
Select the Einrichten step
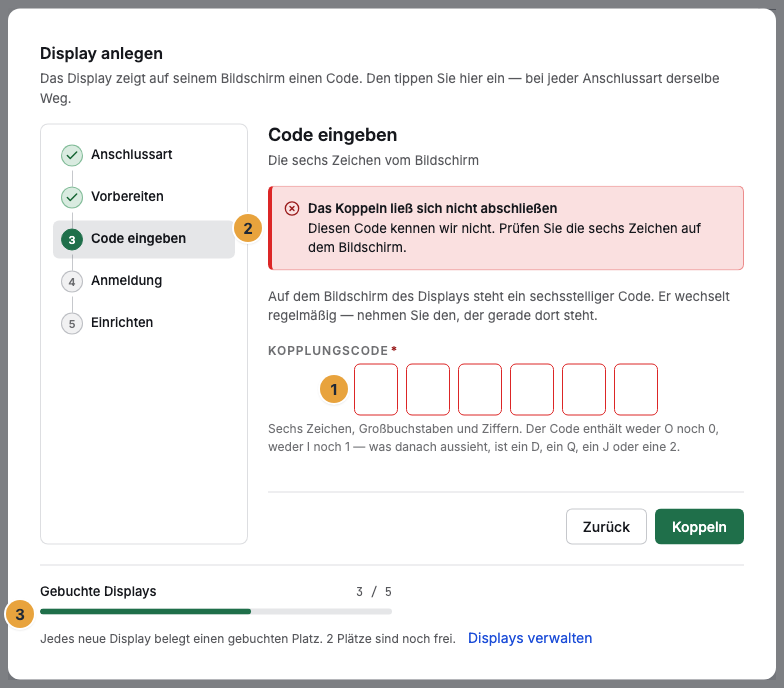(144, 322)
